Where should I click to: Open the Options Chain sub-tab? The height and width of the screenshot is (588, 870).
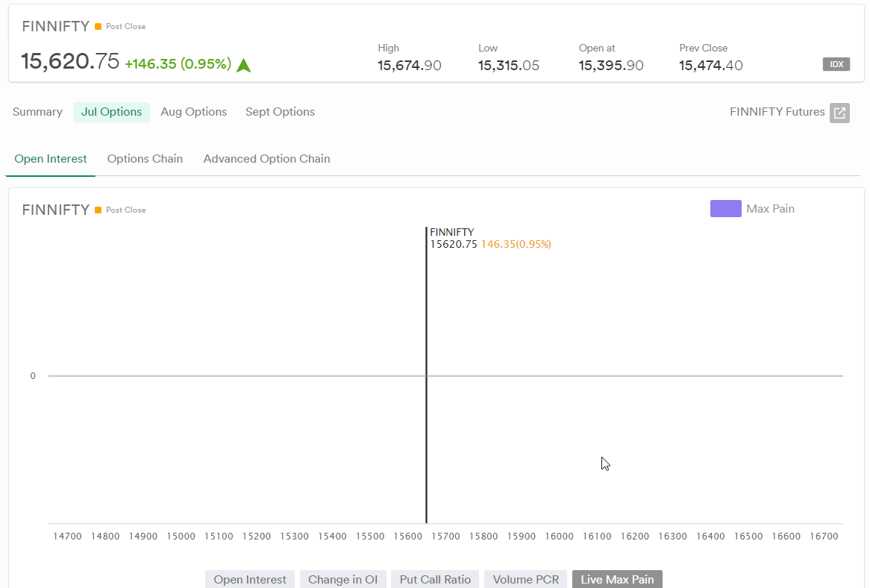coord(145,159)
